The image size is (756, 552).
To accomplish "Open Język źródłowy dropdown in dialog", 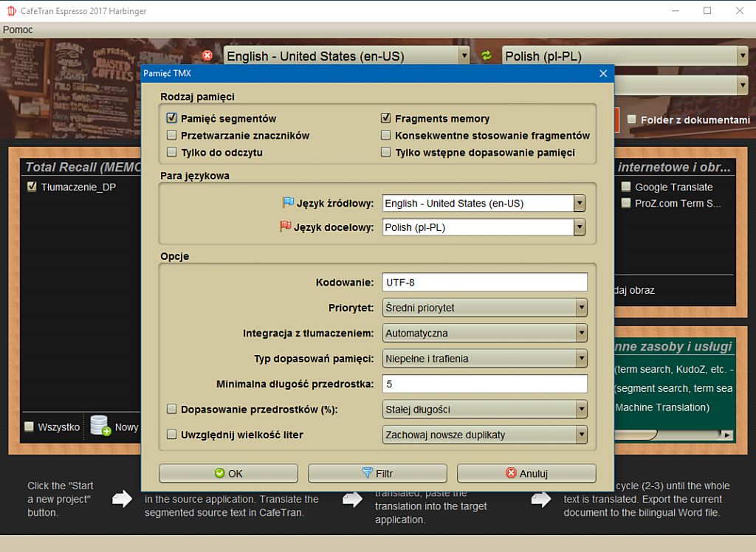I will click(580, 203).
